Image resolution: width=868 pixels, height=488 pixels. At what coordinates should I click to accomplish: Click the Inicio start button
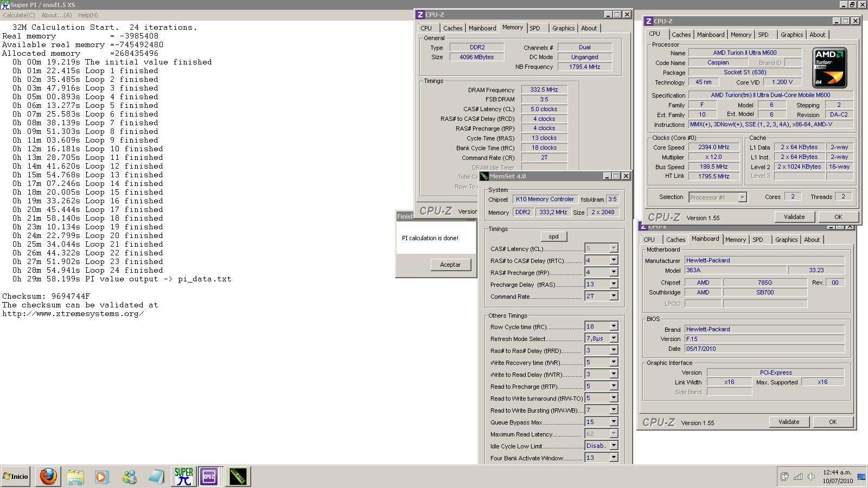(x=15, y=477)
